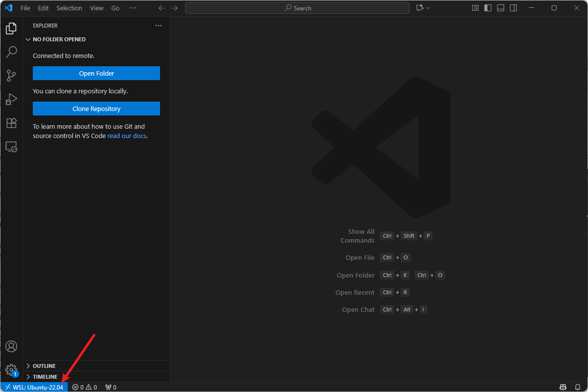Toggle the primary side bar
The image size is (588, 392).
point(488,8)
